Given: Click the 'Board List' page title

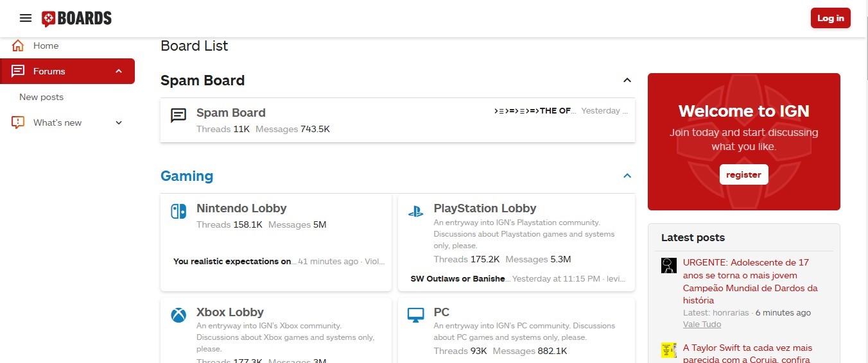Looking at the screenshot, I should [194, 46].
